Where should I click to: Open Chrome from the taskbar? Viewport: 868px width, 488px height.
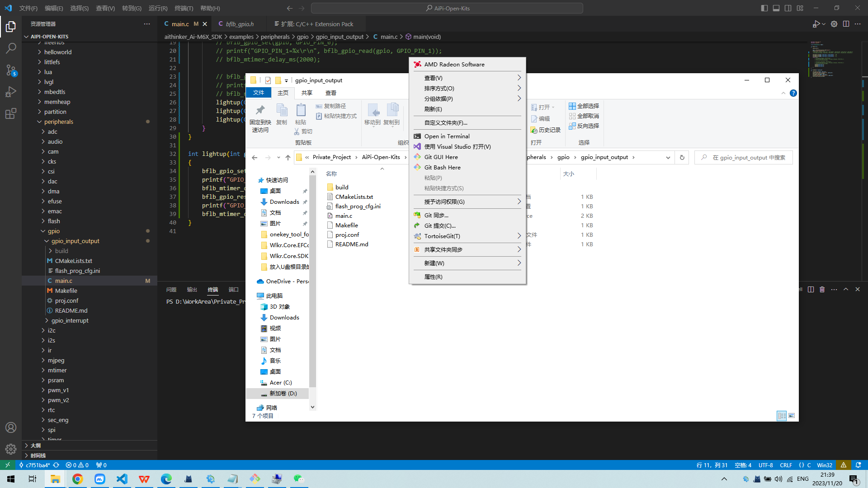coord(78,479)
